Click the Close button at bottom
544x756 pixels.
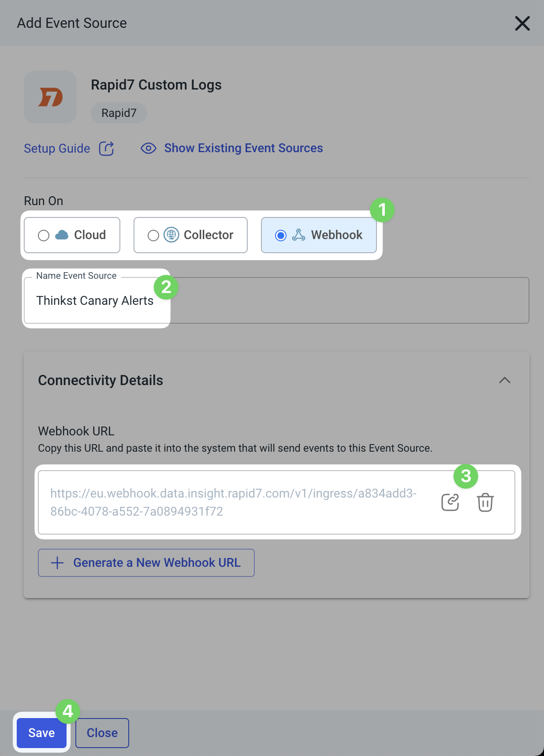click(x=102, y=733)
